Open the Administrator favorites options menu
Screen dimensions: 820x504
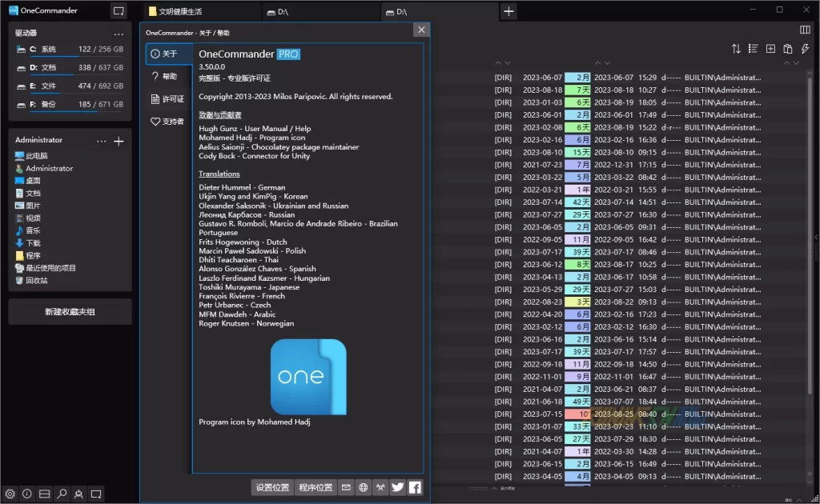pyautogui.click(x=101, y=141)
